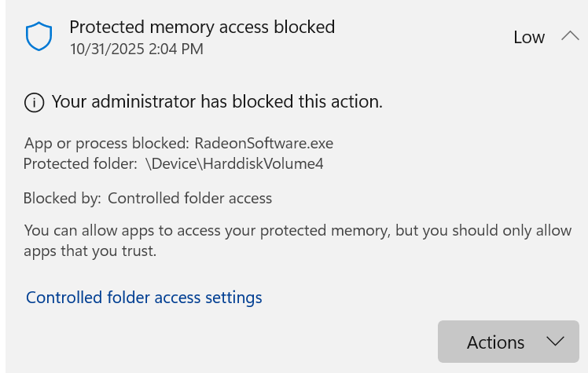
Task: Click the RadeonSoftware.exe process name
Action: (264, 144)
